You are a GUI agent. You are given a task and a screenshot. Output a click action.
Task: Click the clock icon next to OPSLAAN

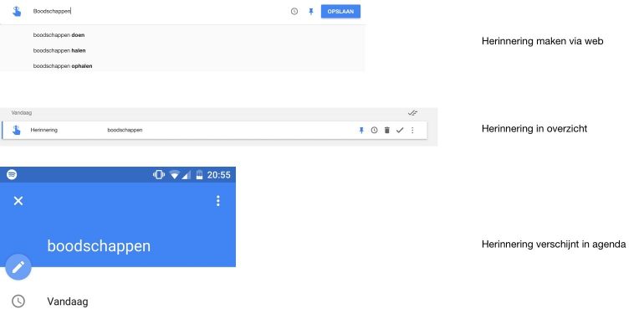point(294,12)
